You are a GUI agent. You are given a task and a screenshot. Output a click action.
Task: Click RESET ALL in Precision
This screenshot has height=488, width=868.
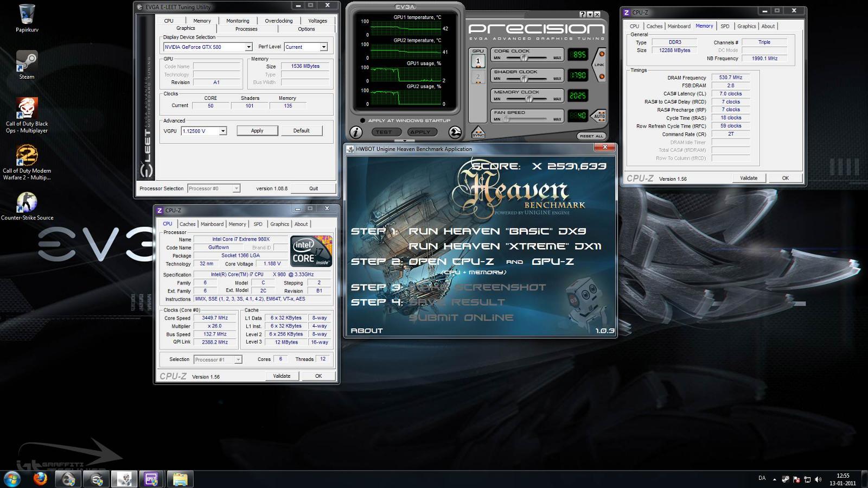591,136
